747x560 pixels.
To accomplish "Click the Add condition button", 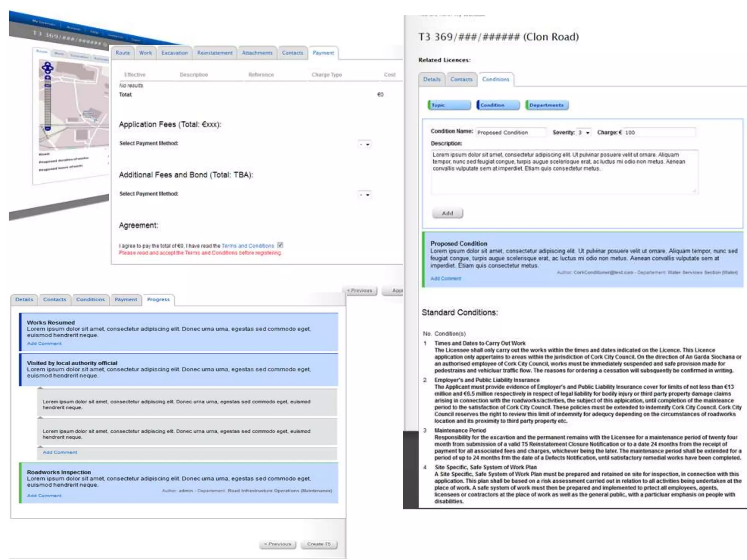I will (448, 213).
